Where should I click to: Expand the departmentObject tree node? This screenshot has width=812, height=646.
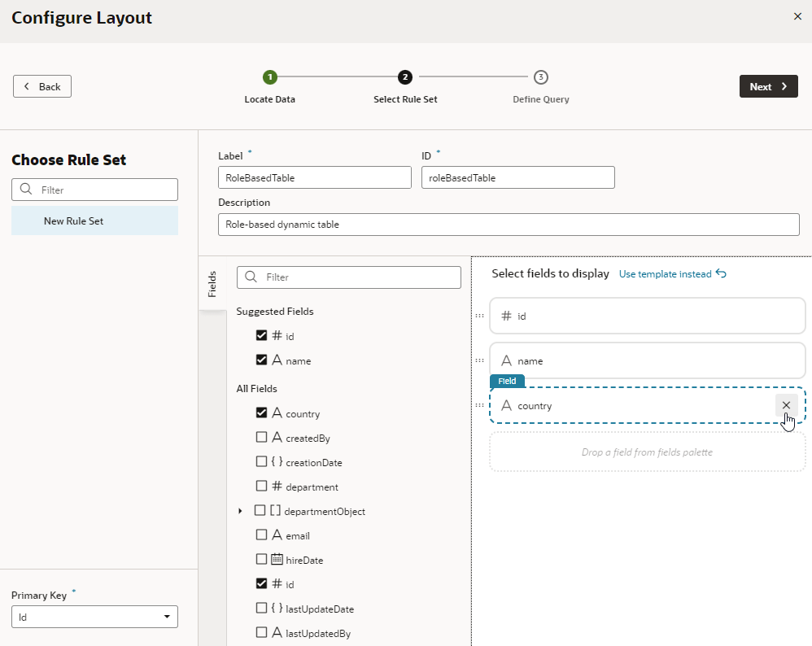coord(240,511)
